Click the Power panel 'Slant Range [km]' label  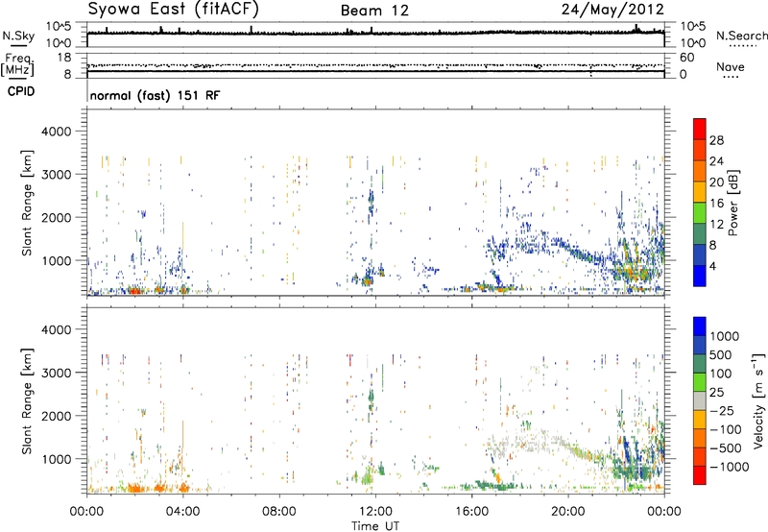click(27, 203)
